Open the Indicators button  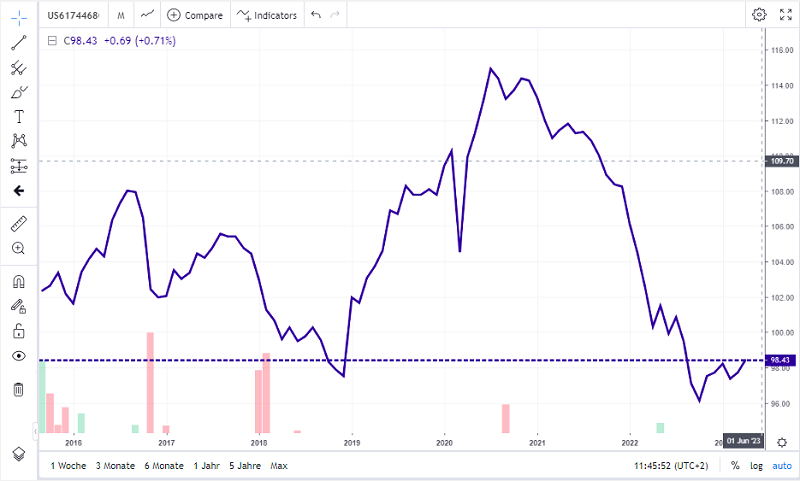pyautogui.click(x=267, y=16)
